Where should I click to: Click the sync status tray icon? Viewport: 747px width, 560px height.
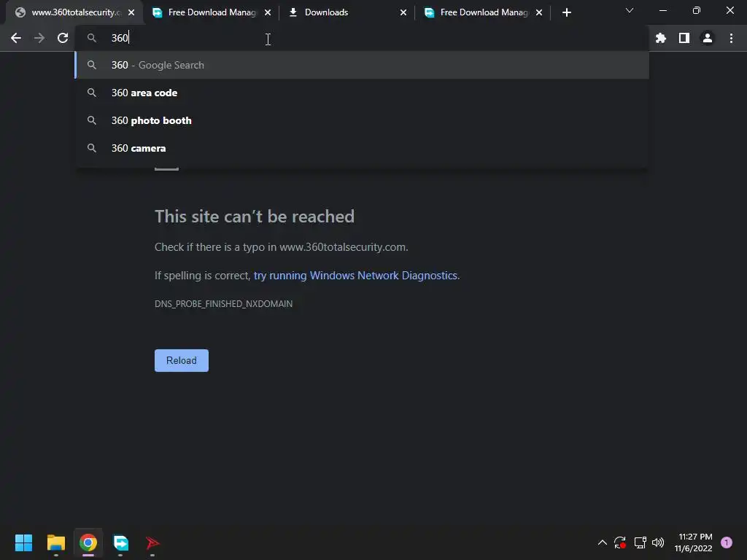(620, 542)
